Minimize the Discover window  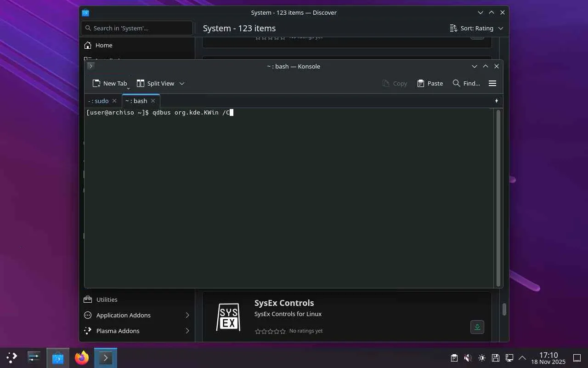[481, 12]
